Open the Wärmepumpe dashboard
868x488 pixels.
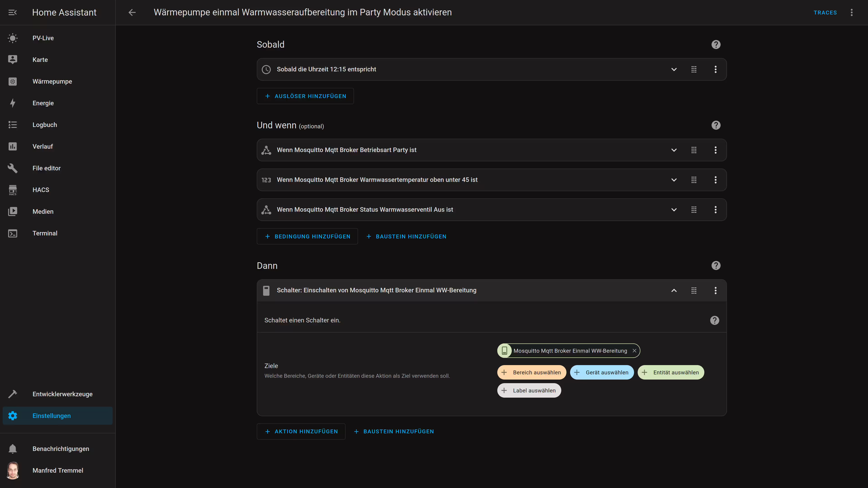(58, 82)
